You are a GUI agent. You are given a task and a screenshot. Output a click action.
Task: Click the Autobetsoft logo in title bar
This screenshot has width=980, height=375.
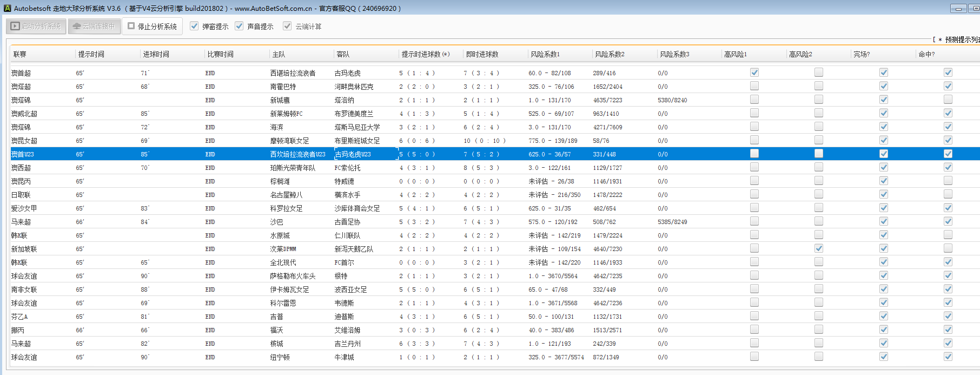(7, 8)
